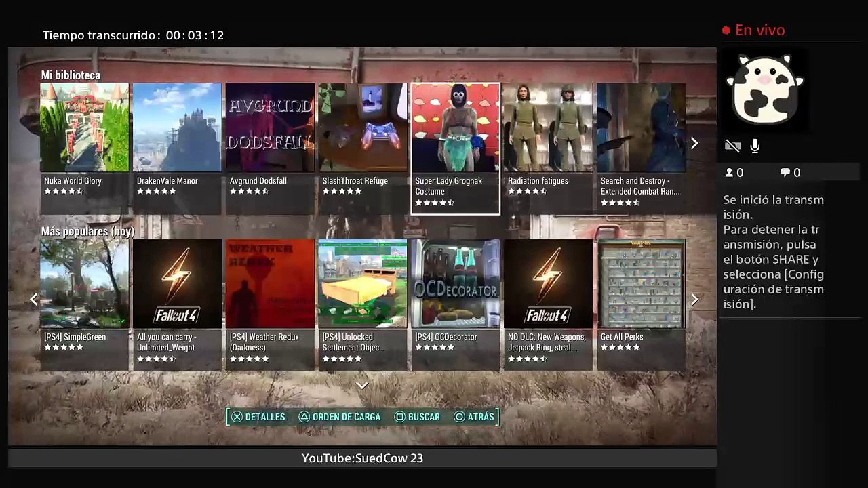Select the Weather Redux (Darkness) image
Image resolution: width=868 pixels, height=488 pixels.
pyautogui.click(x=270, y=283)
